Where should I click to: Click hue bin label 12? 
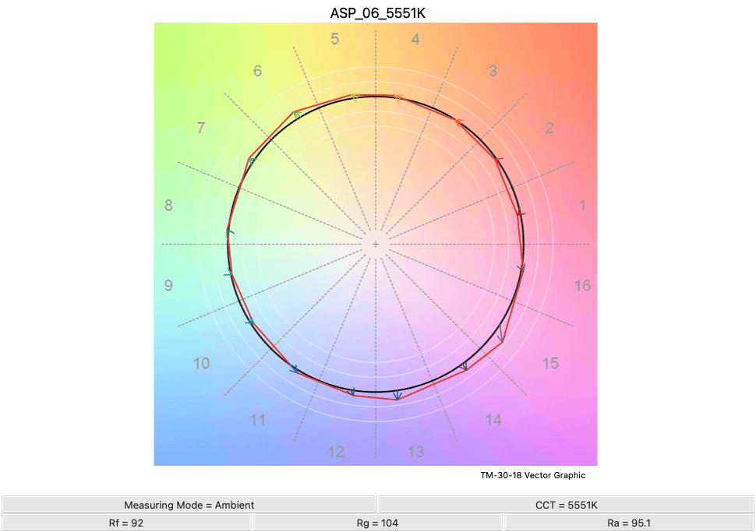point(336,452)
